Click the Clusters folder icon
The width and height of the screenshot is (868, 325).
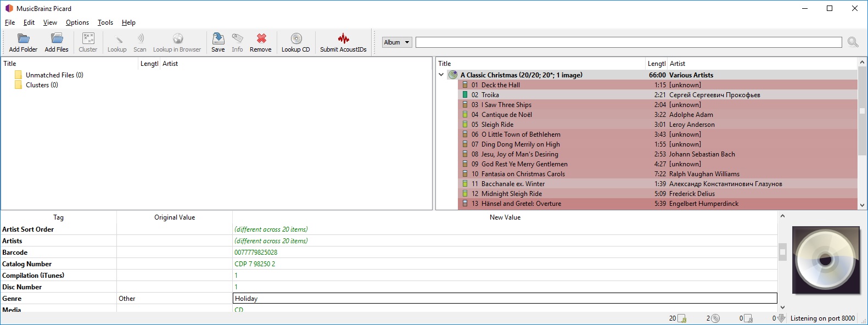[19, 85]
